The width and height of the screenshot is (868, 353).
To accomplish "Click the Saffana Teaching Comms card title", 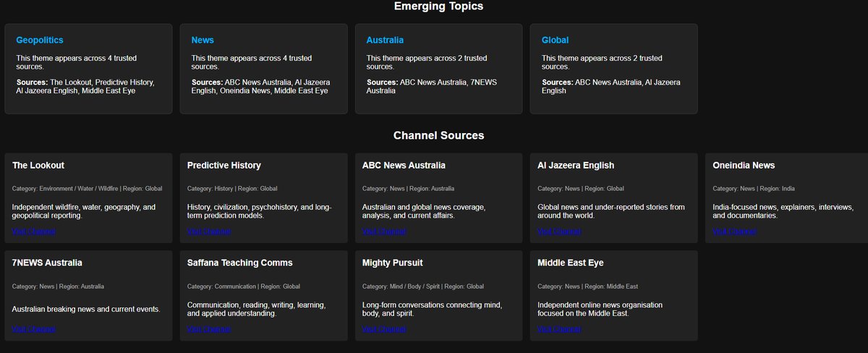I will 240,263.
